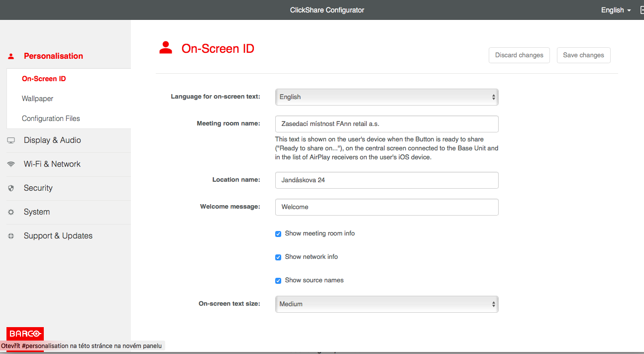The width and height of the screenshot is (644, 354).
Task: Open the Language for on-screen text dropdown
Action: pos(386,97)
